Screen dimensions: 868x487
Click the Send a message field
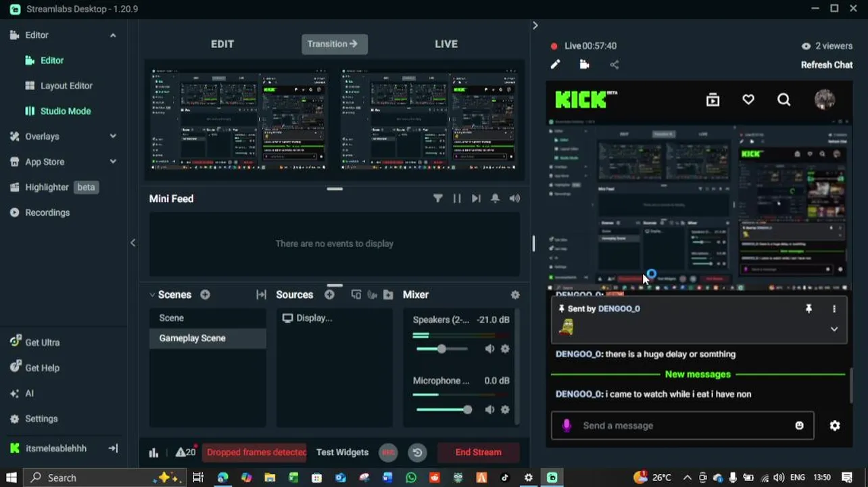pyautogui.click(x=682, y=425)
